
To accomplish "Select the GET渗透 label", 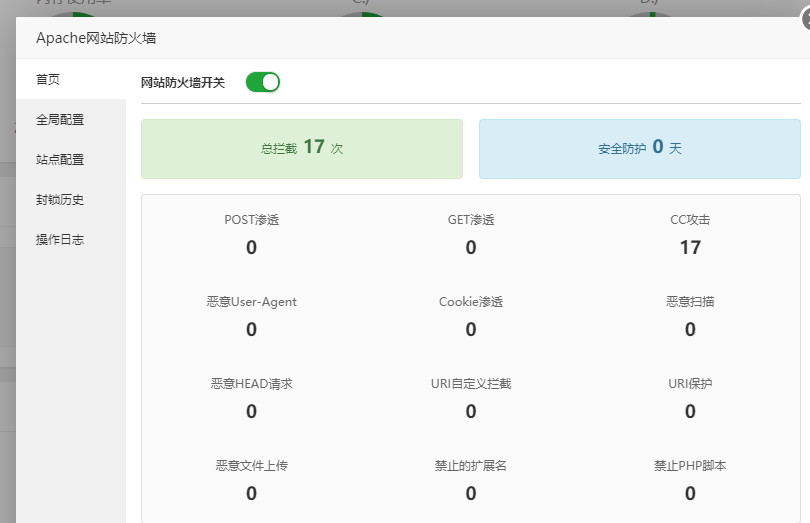I will point(471,220).
